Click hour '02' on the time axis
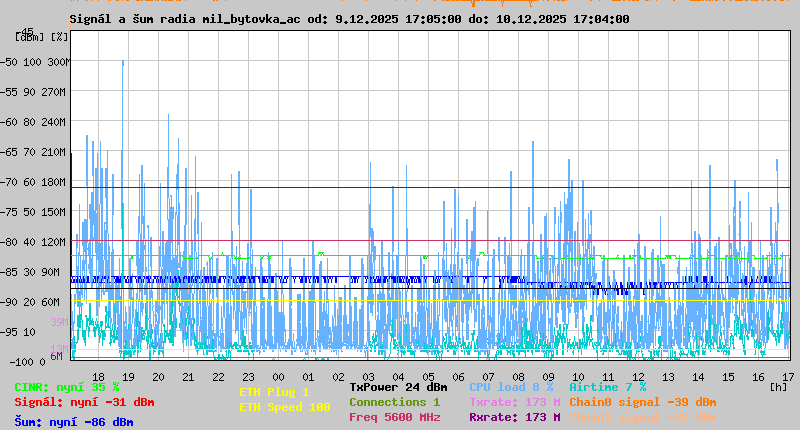The height and width of the screenshot is (430, 800). 339,377
